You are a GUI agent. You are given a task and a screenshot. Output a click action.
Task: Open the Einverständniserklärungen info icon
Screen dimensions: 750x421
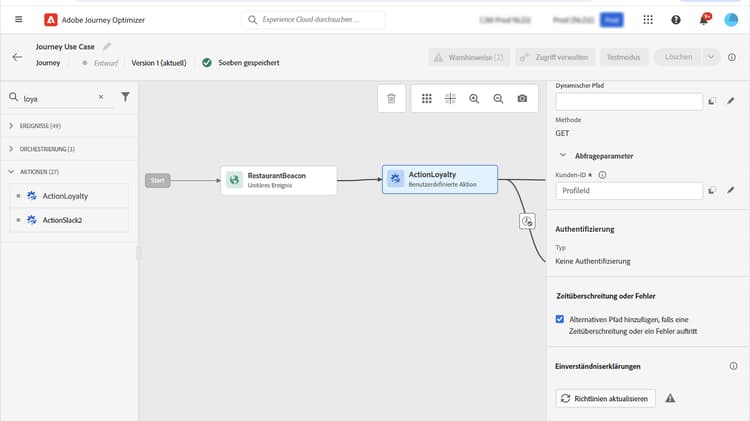pyautogui.click(x=733, y=366)
